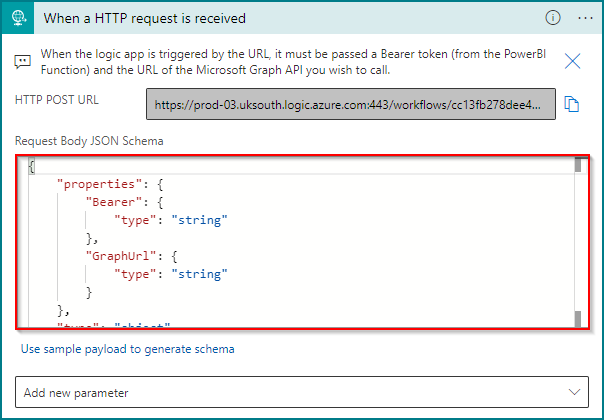Open the ellipsis more options menu
The height and width of the screenshot is (420, 604).
[585, 18]
